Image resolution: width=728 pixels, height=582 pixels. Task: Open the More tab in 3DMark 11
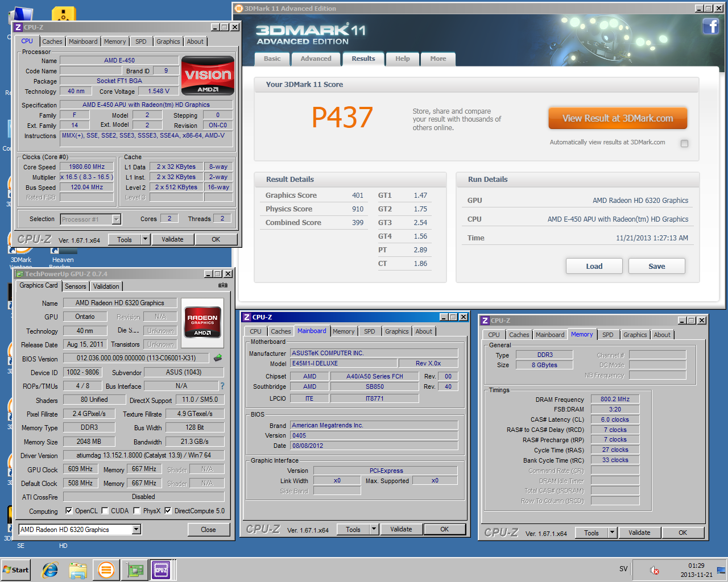coord(438,59)
